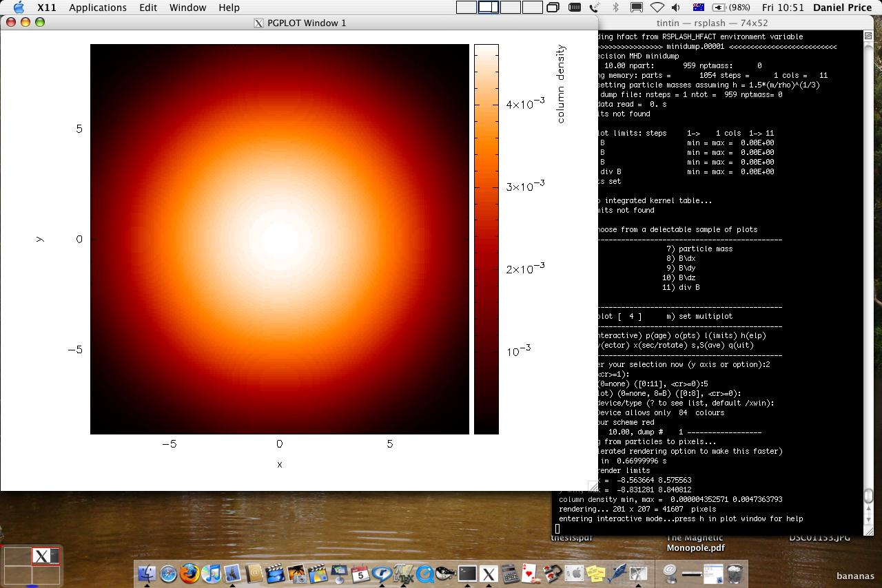882x588 pixels.
Task: Open Firefox from the dock
Action: pyautogui.click(x=190, y=573)
